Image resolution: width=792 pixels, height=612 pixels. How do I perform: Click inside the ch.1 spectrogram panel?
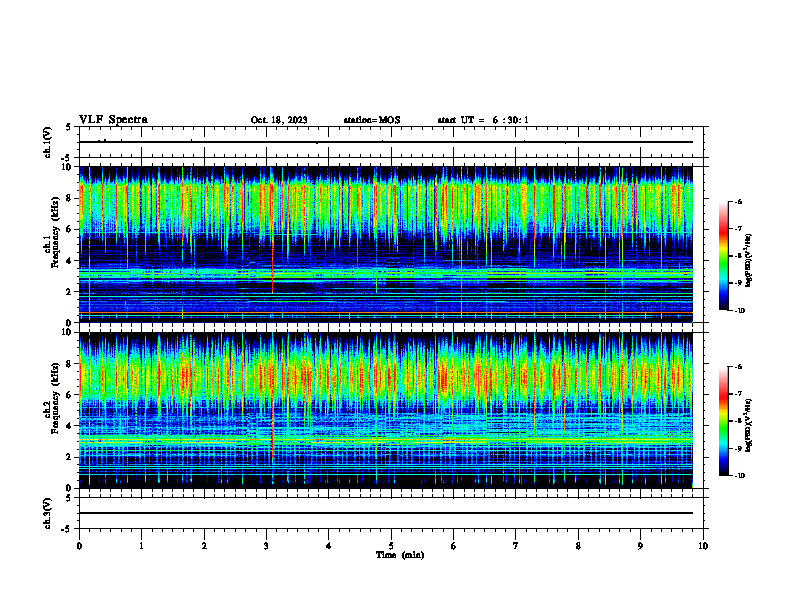point(386,244)
